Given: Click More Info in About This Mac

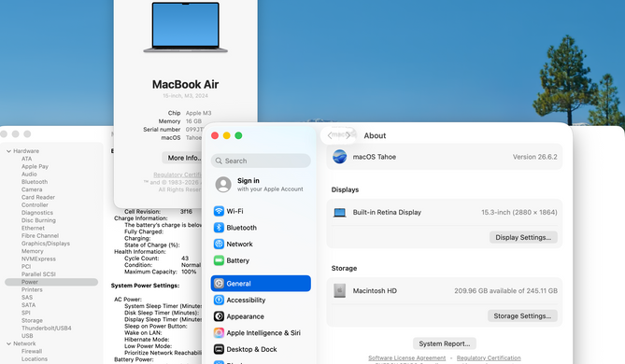Looking at the screenshot, I should click(x=183, y=158).
